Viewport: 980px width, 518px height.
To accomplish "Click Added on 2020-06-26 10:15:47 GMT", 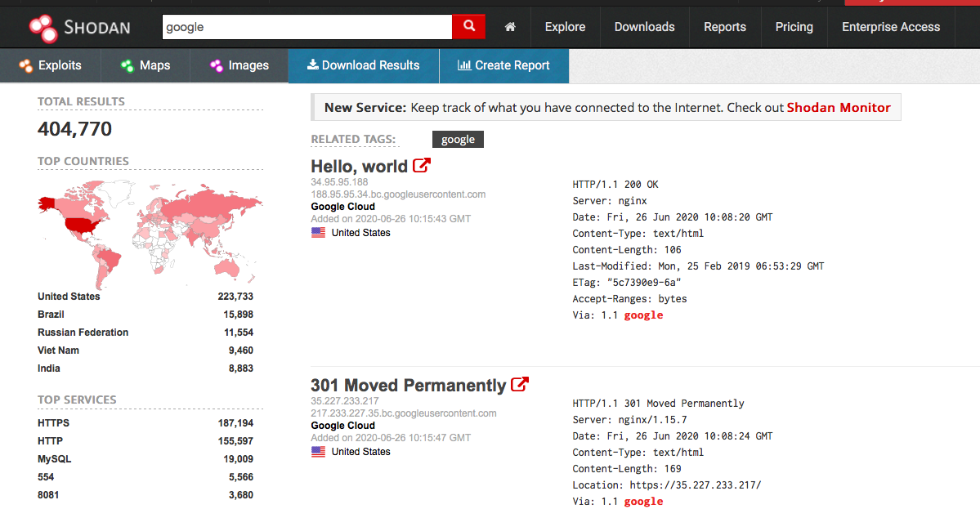I will pos(391,437).
